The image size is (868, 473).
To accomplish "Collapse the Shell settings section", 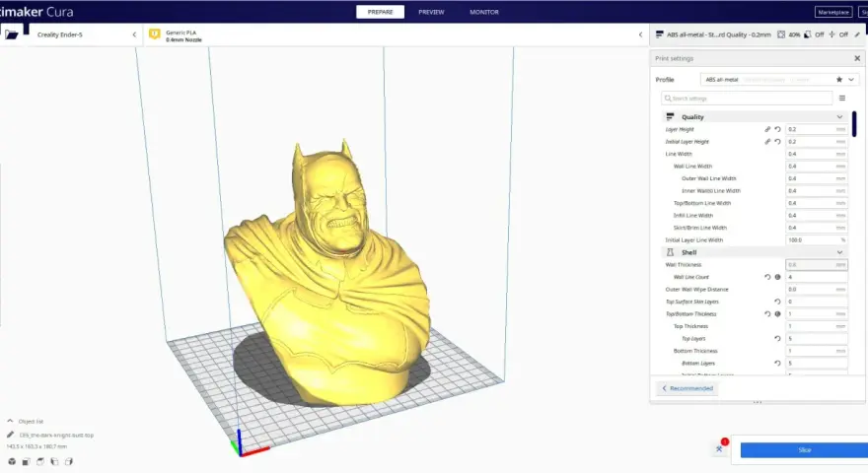I will [839, 252].
